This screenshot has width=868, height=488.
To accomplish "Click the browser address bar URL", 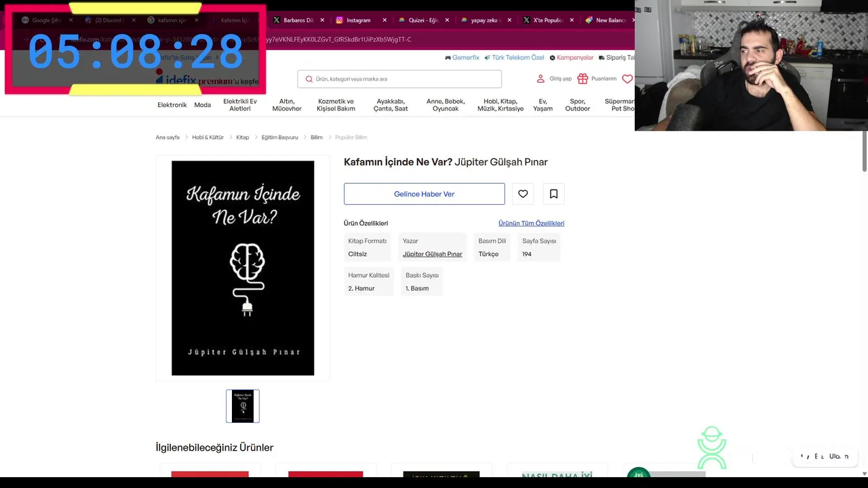I will pyautogui.click(x=339, y=39).
